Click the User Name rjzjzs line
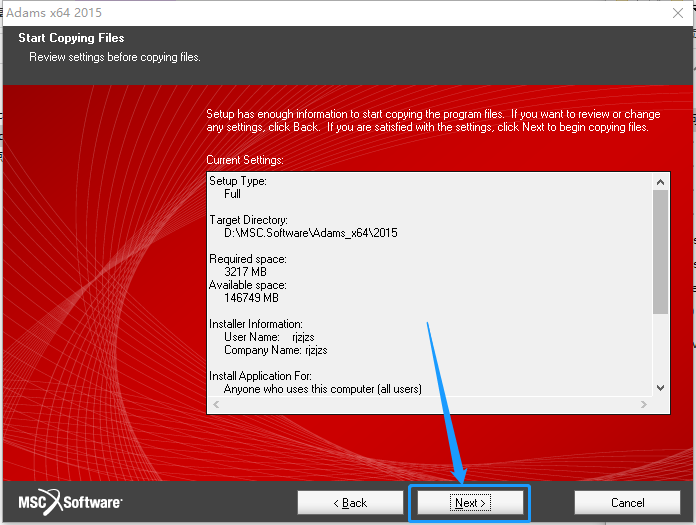The height and width of the screenshot is (525, 696). pyautogui.click(x=269, y=337)
